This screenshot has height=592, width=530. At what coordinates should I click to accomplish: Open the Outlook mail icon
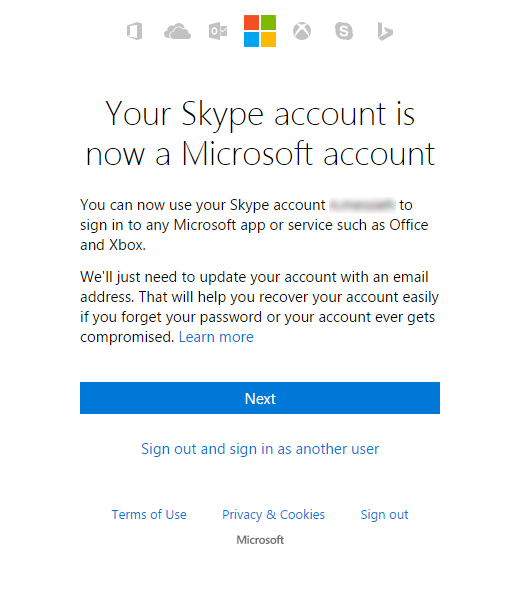218,31
